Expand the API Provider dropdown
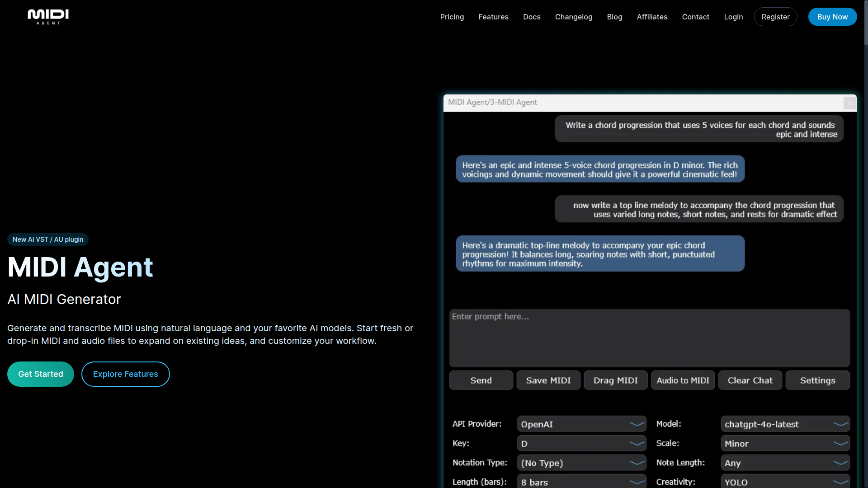This screenshot has height=488, width=868. [581, 424]
